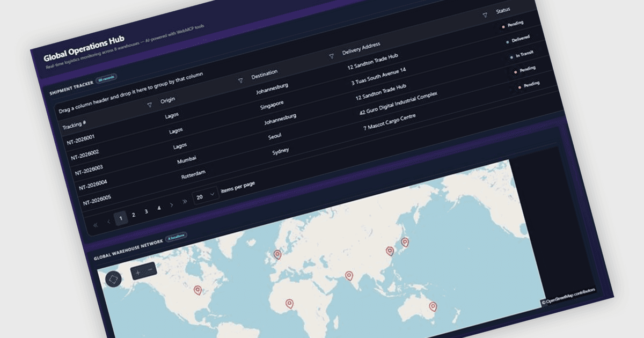Click the Global Operations Hub title
The width and height of the screenshot is (644, 338).
[84, 48]
